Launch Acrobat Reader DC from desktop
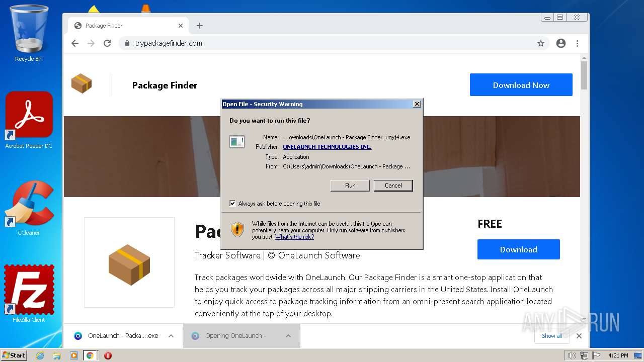 click(29, 120)
